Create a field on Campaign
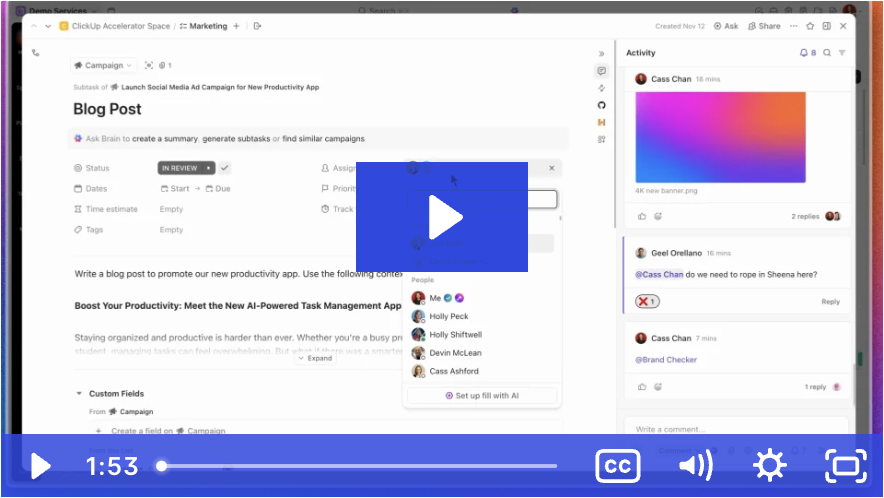Screen dimensions: 884x498 click(x=168, y=431)
